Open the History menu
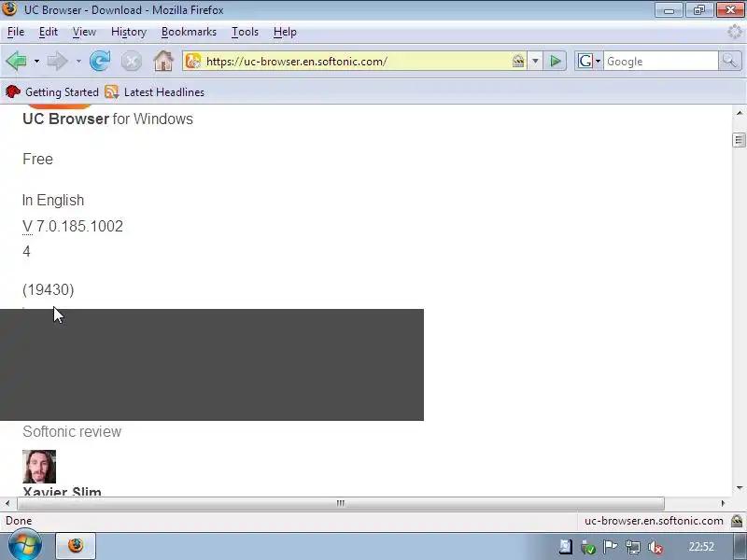This screenshot has width=747, height=560. pos(129,32)
